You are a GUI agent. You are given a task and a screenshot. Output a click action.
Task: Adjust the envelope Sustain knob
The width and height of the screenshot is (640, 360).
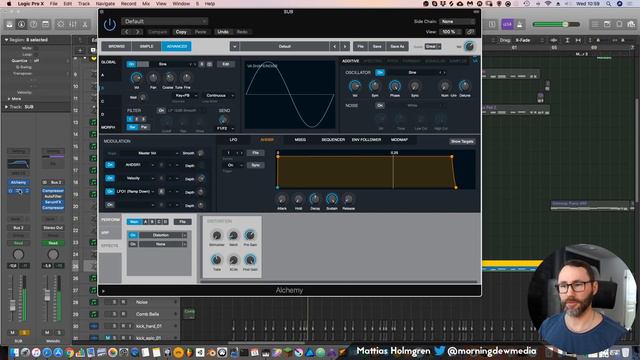pyautogui.click(x=332, y=199)
